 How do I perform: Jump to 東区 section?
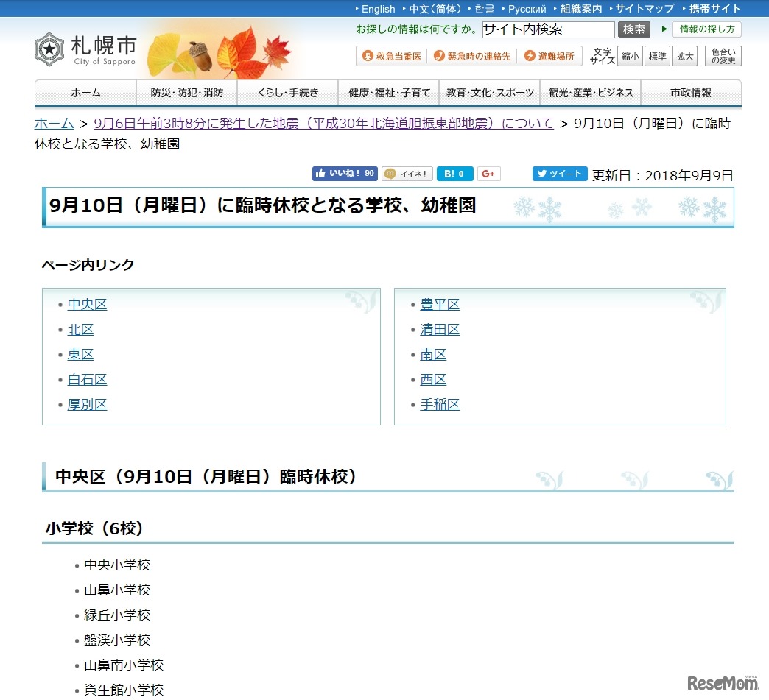click(80, 354)
